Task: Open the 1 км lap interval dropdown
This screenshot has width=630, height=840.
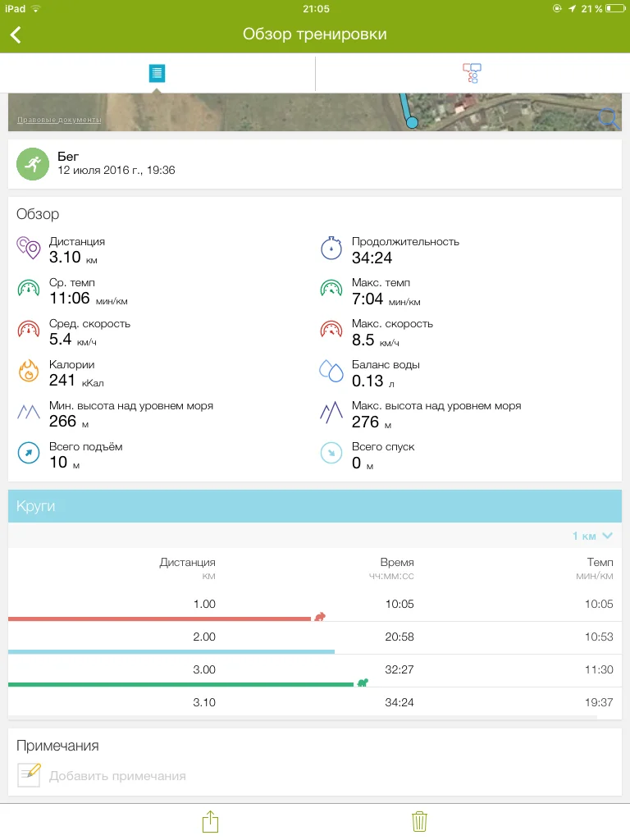Action: tap(592, 536)
